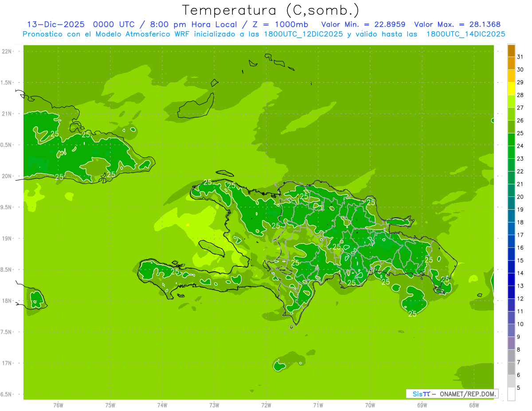Click the "69W" longitude axis label
Viewport: 532px width, 411px height.
[422, 405]
